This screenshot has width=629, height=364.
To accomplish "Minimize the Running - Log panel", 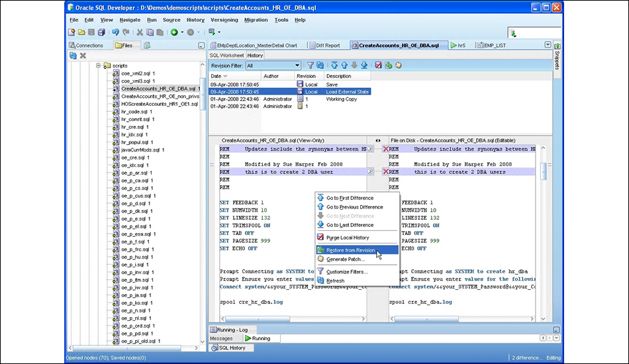I will point(556,330).
